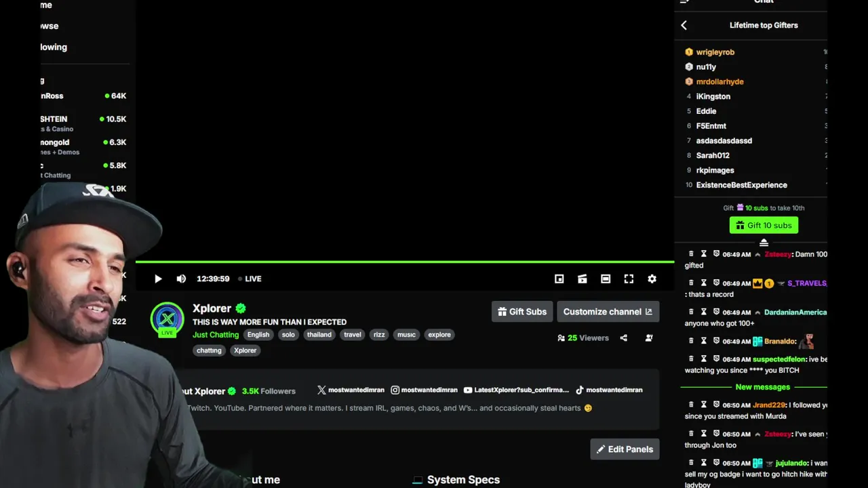
Task: Timeout S_TRAVELS with hourglass icon
Action: (x=704, y=283)
